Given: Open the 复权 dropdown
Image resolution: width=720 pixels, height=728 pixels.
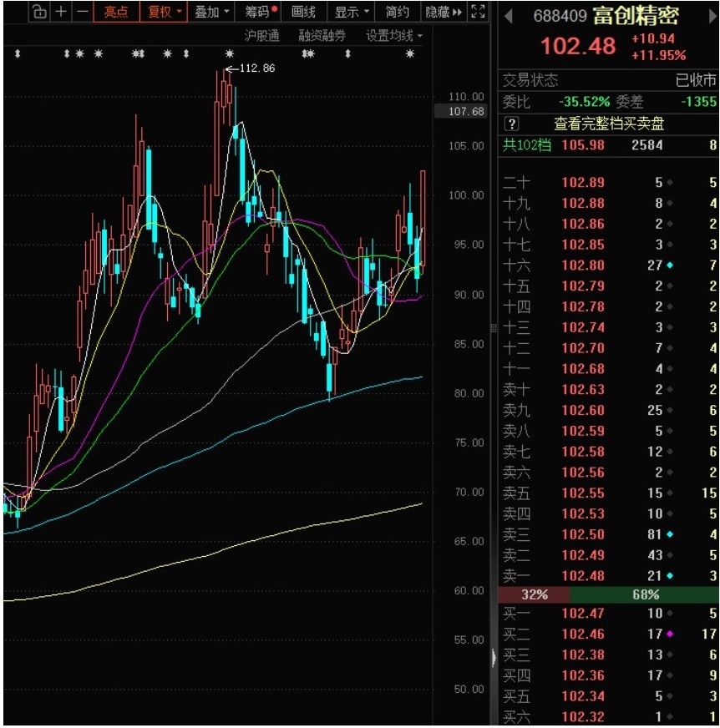Looking at the screenshot, I should (x=165, y=12).
